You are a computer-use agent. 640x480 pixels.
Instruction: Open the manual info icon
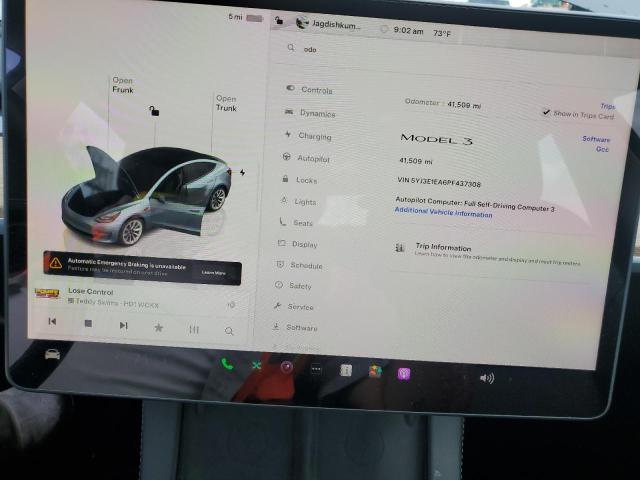point(346,371)
